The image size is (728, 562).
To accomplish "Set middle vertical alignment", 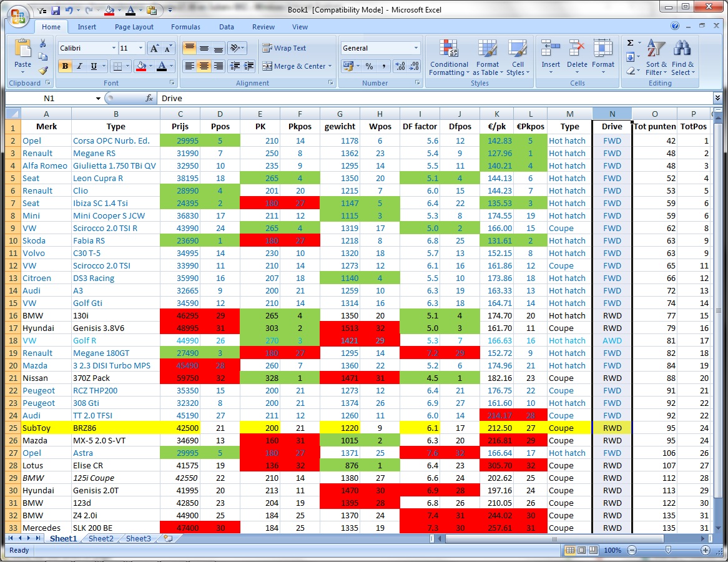I will pyautogui.click(x=204, y=48).
